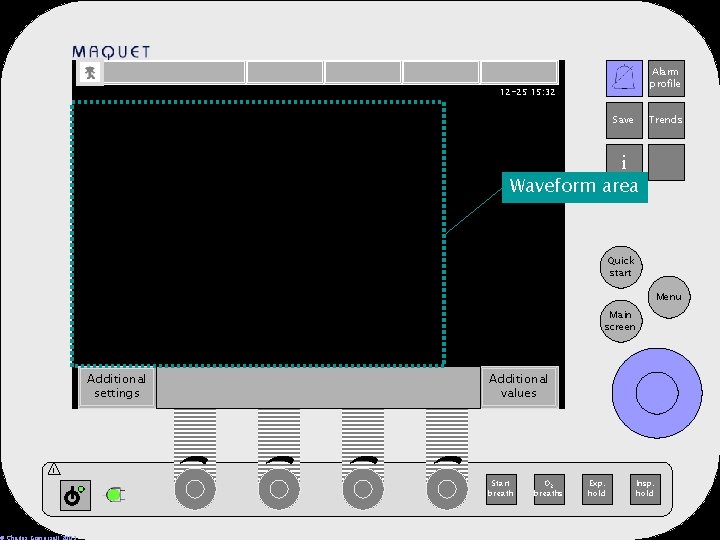Open the Menu round button

coord(669,297)
